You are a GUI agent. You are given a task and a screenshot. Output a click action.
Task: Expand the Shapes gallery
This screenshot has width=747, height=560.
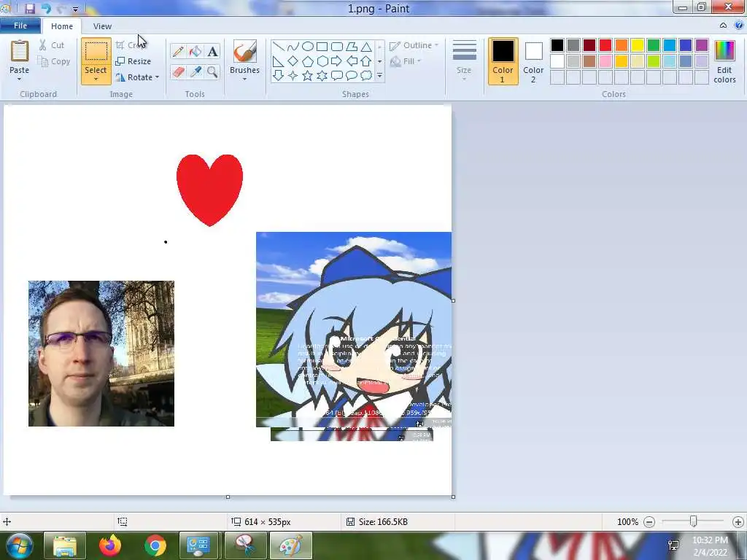pos(379,76)
